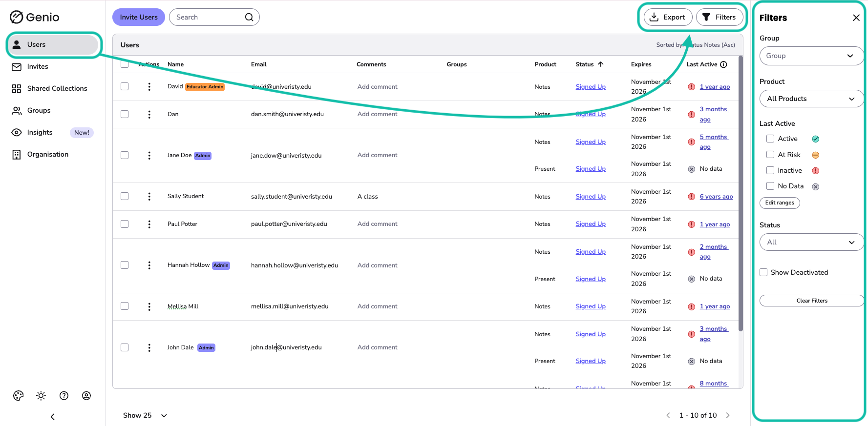This screenshot has width=868, height=426.
Task: Click the Export button
Action: point(668,17)
